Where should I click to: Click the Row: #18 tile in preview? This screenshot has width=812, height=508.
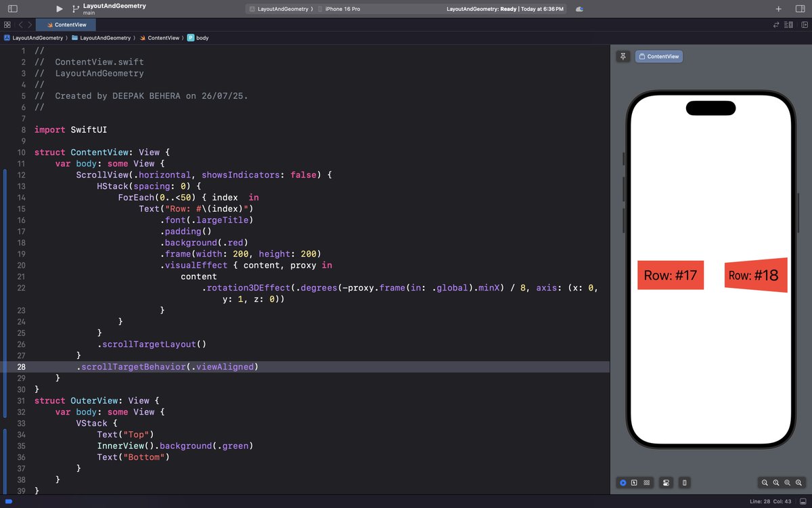(756, 275)
